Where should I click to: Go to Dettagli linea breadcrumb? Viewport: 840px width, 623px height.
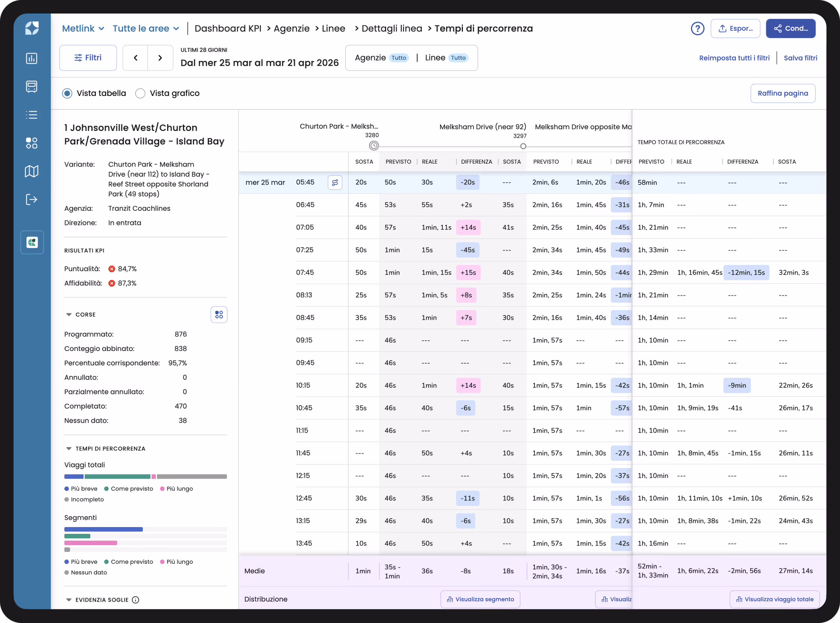(391, 29)
